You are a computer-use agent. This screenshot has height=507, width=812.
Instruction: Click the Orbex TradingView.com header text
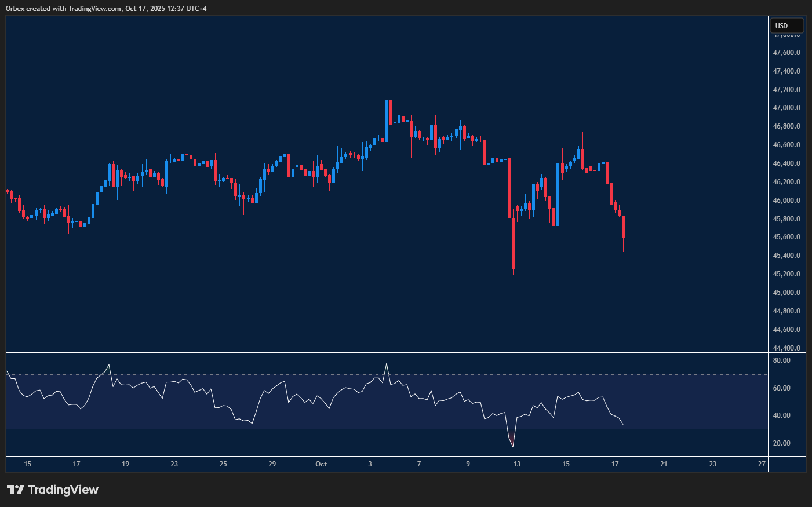tap(106, 8)
